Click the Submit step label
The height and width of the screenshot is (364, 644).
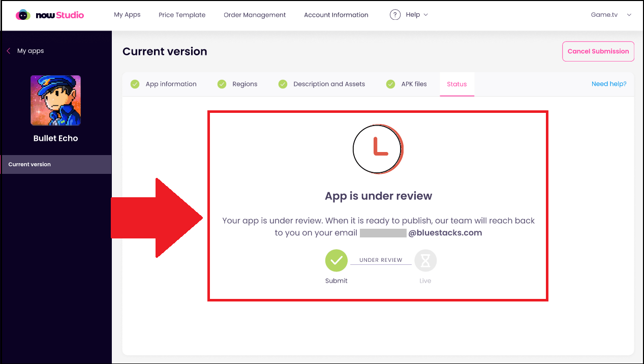pyautogui.click(x=336, y=281)
